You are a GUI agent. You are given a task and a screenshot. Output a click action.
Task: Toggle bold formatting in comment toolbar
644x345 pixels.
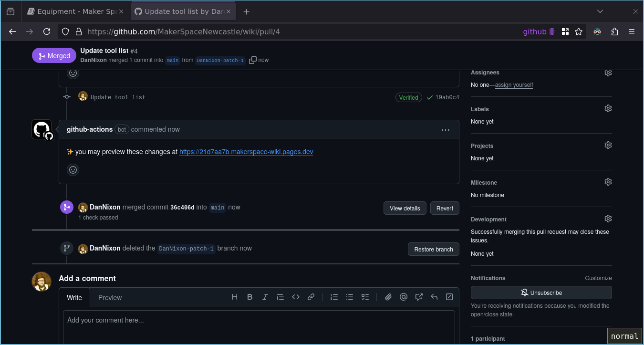[x=249, y=297]
